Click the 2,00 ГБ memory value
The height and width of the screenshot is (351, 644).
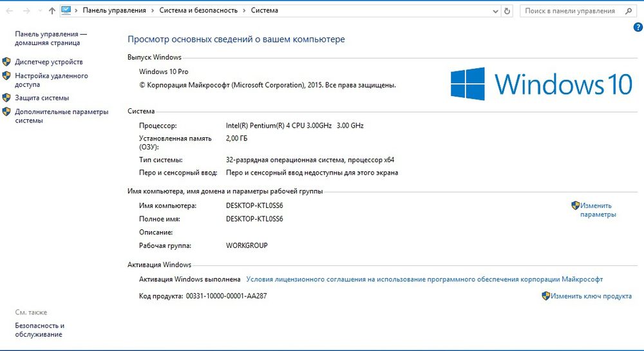[236, 138]
